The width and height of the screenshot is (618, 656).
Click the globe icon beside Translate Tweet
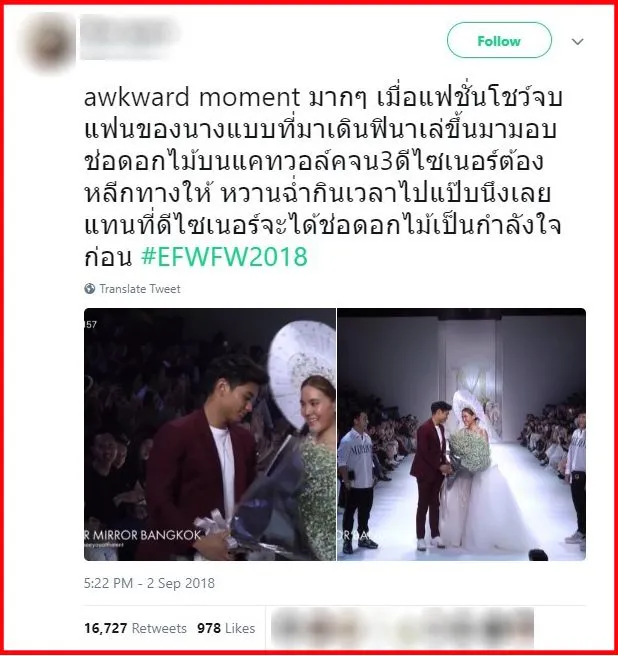click(90, 288)
